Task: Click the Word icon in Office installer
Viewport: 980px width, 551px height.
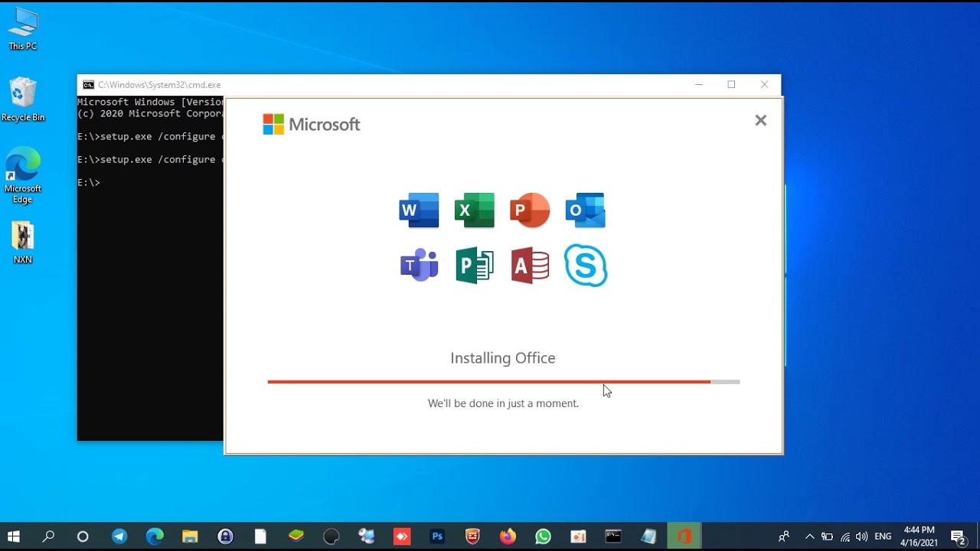Action: pyautogui.click(x=419, y=210)
